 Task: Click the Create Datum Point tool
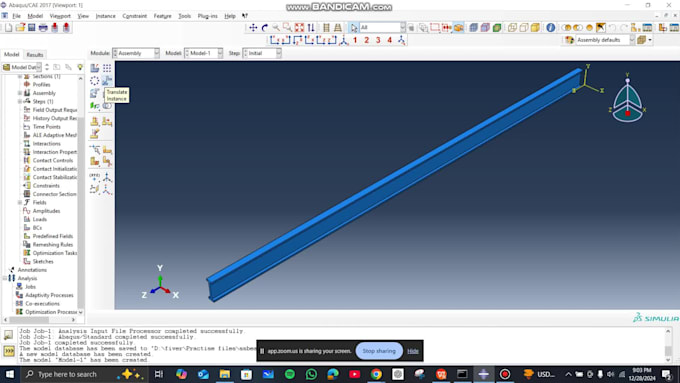click(x=95, y=177)
